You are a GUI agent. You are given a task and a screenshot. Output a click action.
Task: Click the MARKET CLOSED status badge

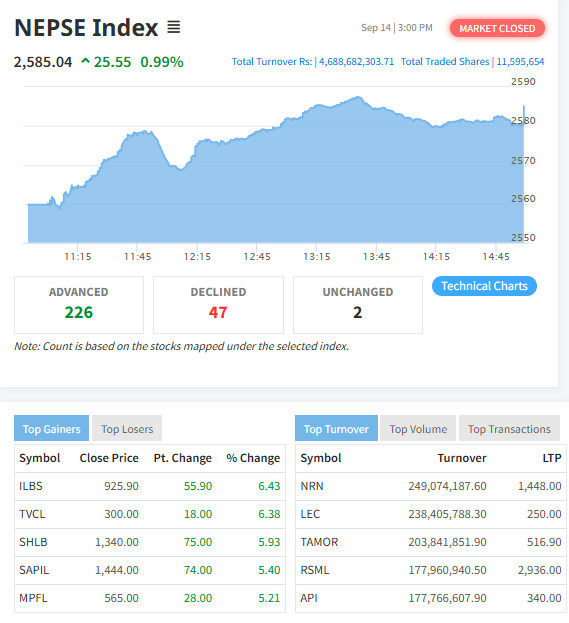(x=497, y=29)
